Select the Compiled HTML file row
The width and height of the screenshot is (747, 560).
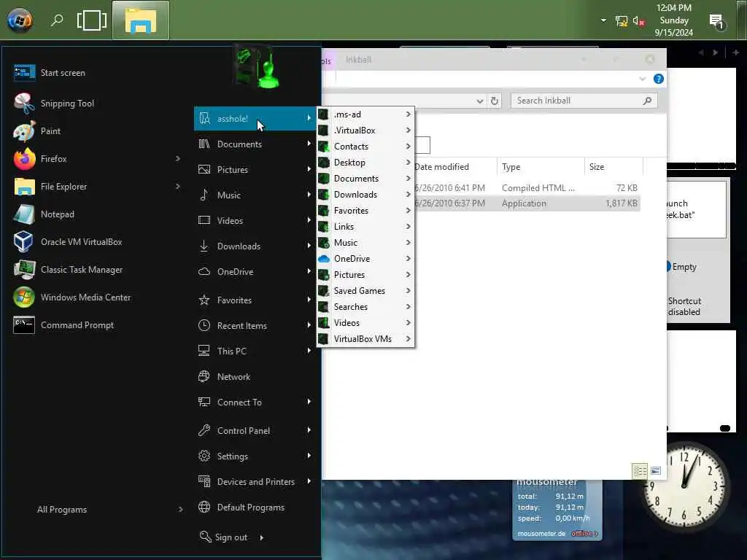(x=526, y=188)
